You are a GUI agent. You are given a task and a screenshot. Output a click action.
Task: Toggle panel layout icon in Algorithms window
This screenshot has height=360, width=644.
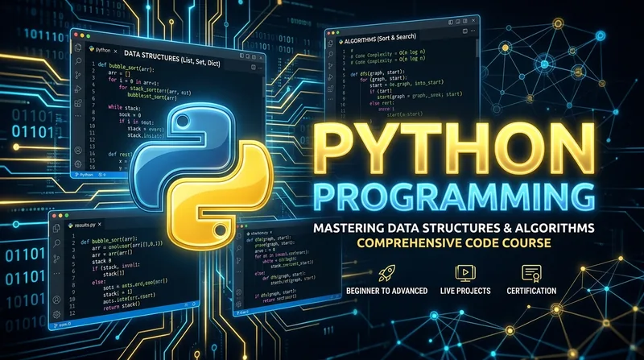[x=458, y=22]
